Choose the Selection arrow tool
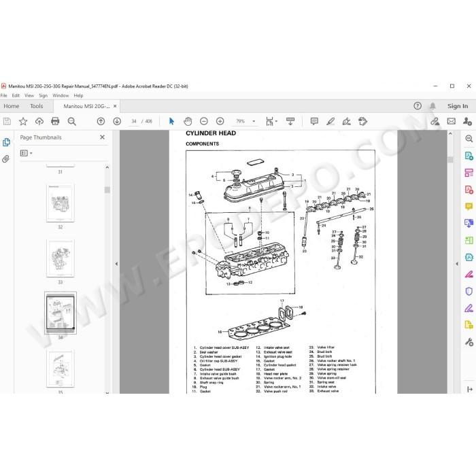476x476 pixels. pyautogui.click(x=171, y=122)
